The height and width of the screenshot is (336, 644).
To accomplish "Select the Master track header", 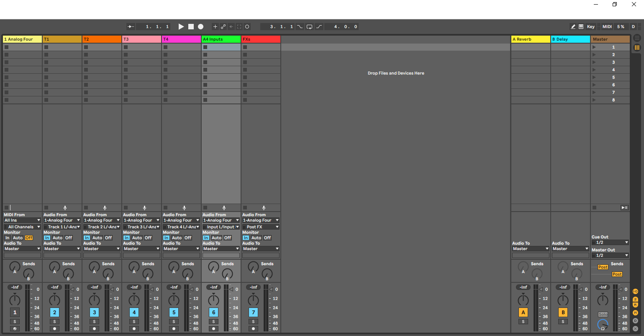I will (x=610, y=39).
